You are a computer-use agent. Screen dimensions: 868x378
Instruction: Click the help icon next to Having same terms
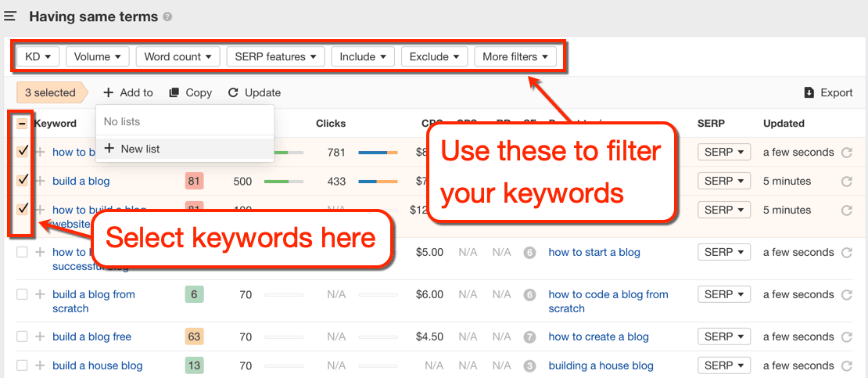click(x=167, y=17)
